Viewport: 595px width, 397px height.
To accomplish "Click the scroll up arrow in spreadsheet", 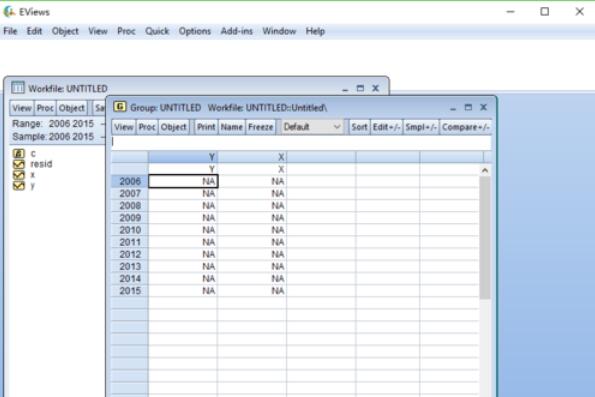I will [x=485, y=170].
